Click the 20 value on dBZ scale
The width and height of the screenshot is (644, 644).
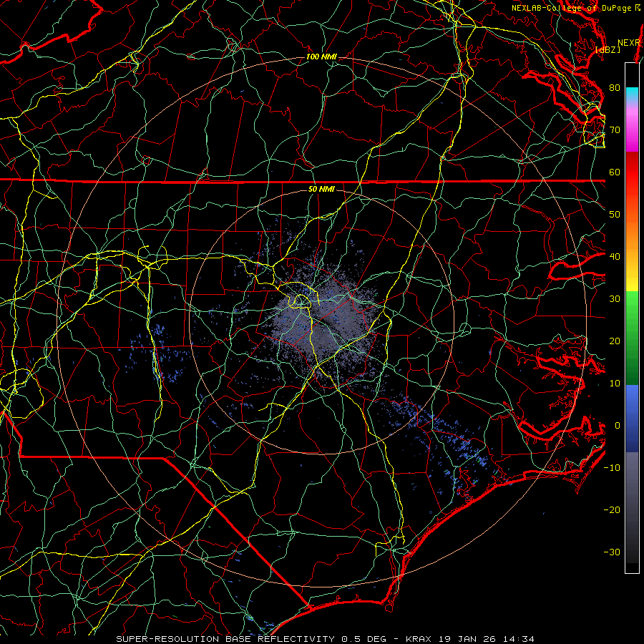(615, 341)
